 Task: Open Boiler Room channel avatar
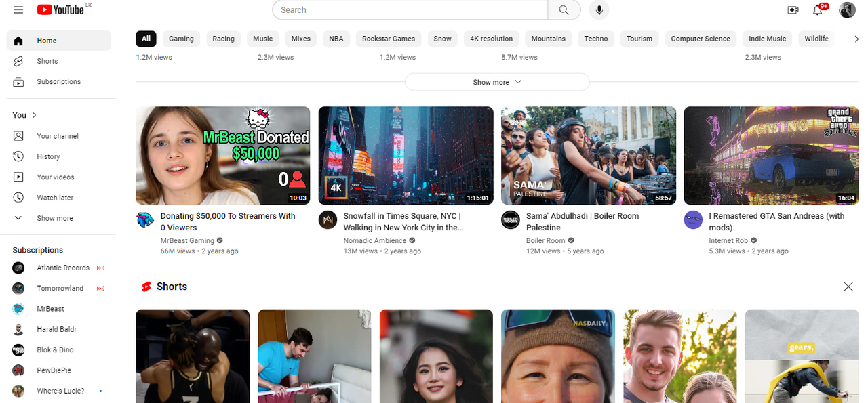(511, 220)
